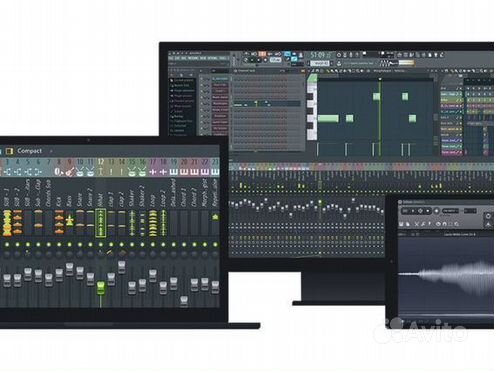This screenshot has height=371, width=494.
Task: Click the plus icon on track 17 Loop
Action: [x=153, y=172]
